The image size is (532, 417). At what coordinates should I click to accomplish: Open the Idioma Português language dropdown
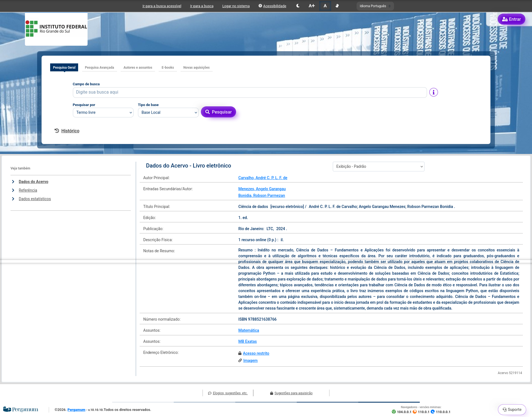(x=375, y=6)
